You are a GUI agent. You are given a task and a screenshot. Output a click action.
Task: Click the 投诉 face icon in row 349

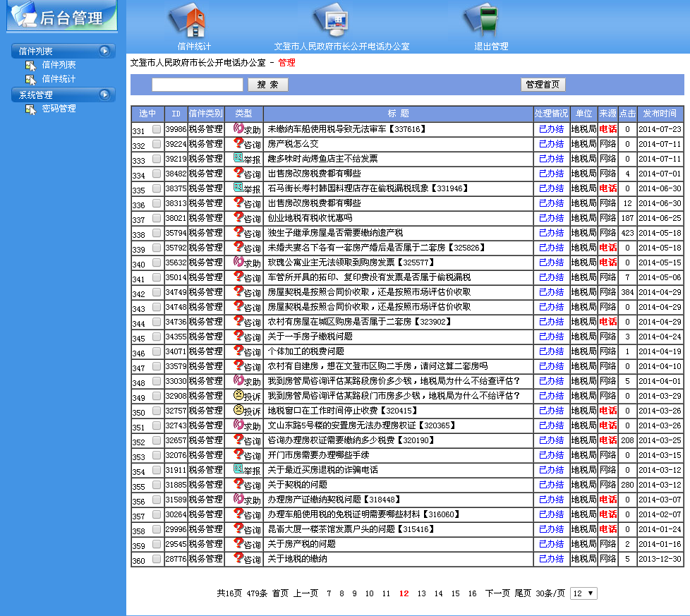click(x=238, y=395)
